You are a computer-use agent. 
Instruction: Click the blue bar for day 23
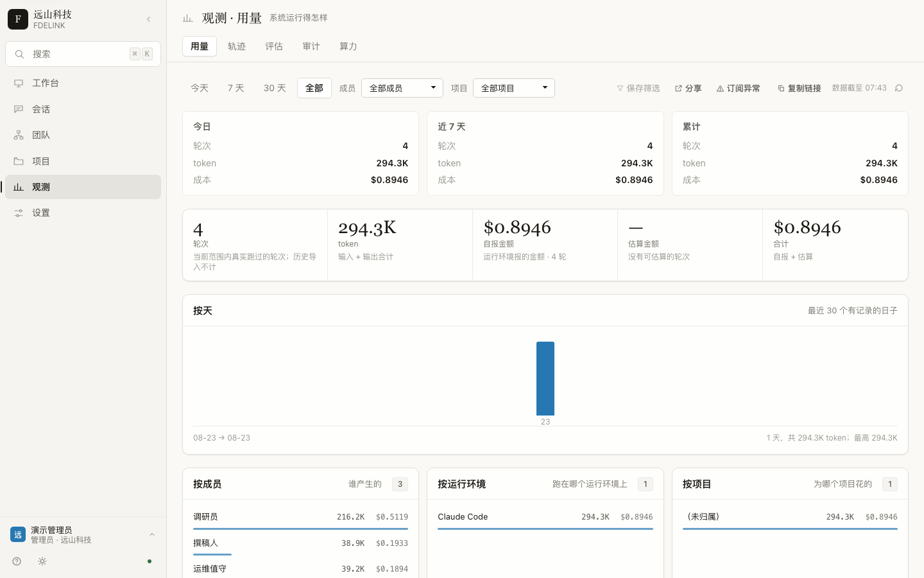tap(545, 378)
